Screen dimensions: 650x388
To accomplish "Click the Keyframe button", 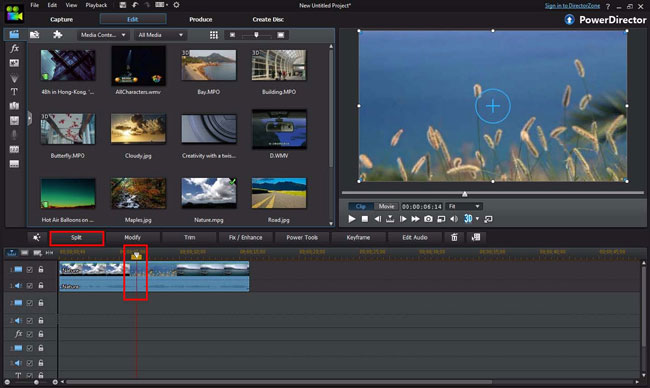I will coord(358,238).
